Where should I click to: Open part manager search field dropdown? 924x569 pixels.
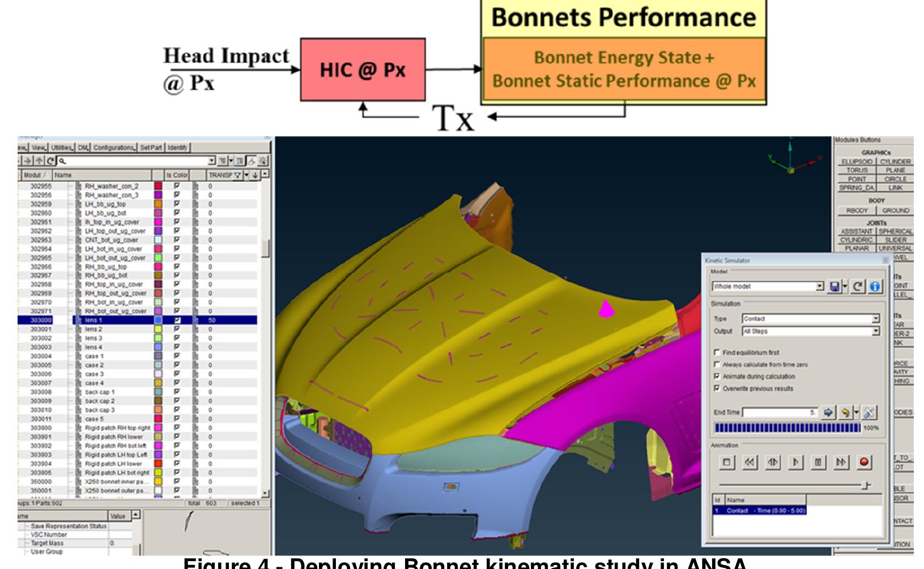[212, 161]
